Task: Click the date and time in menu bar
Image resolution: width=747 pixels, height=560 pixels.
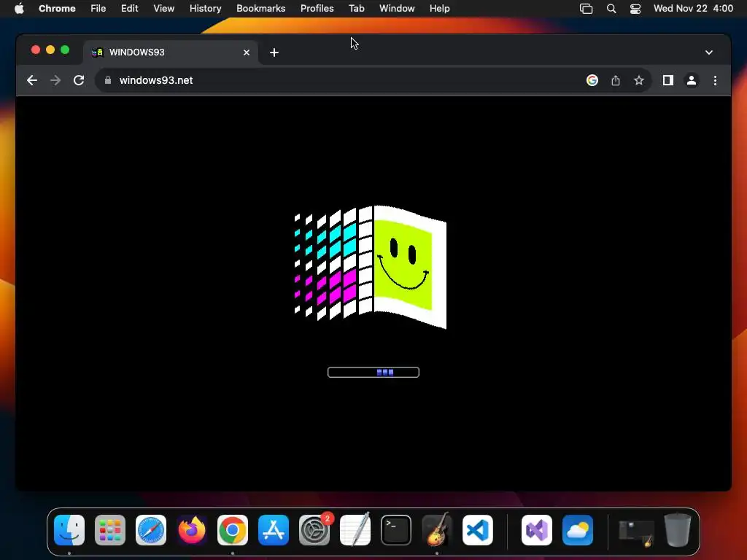Action: [693, 8]
